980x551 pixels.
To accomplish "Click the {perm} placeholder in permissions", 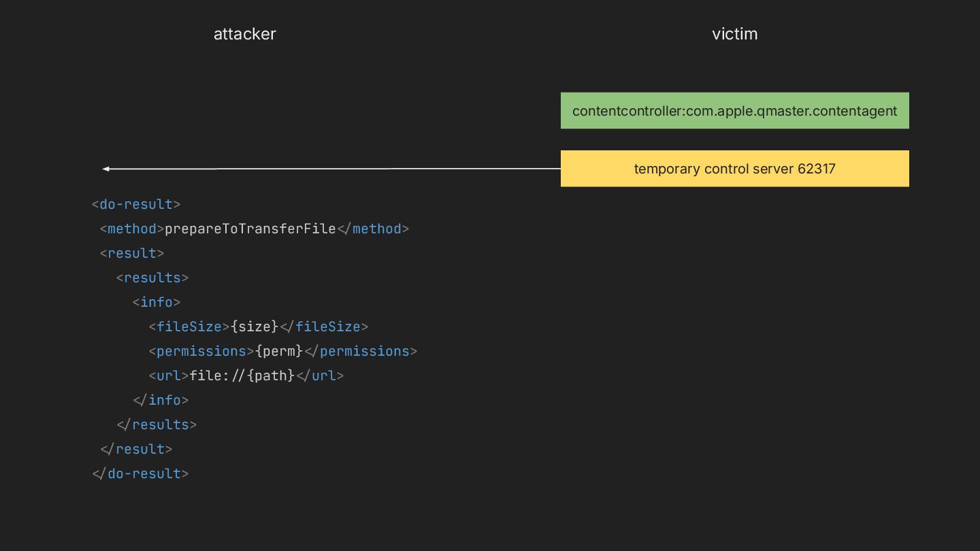I will click(279, 351).
